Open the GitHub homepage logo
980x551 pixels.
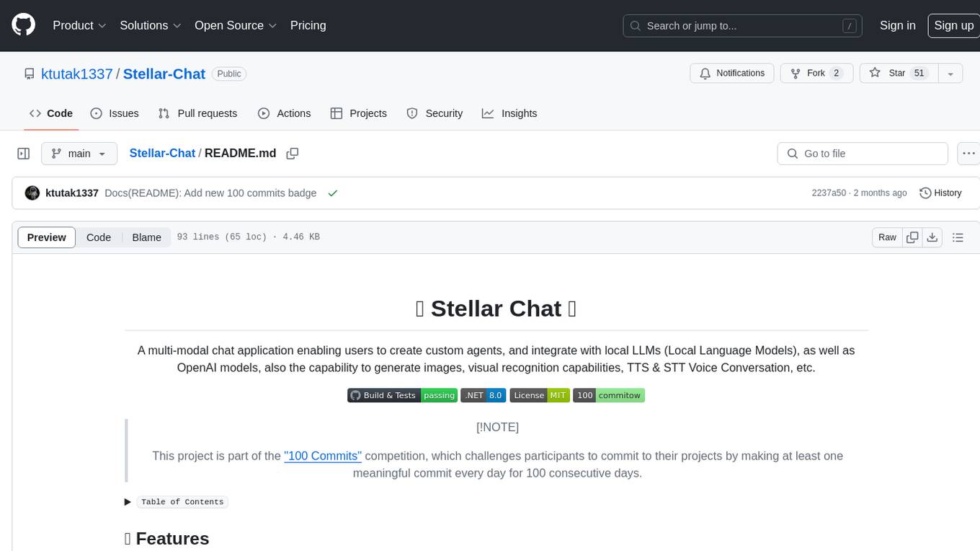pos(23,25)
